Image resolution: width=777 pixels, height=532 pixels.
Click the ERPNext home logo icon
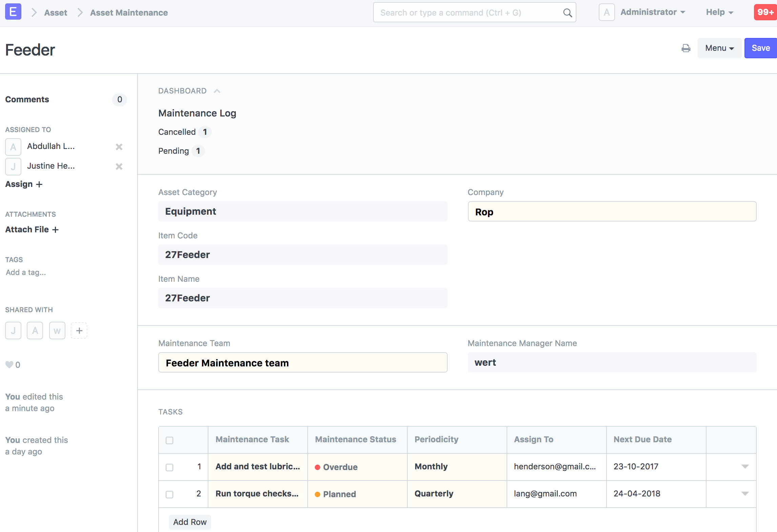[13, 12]
